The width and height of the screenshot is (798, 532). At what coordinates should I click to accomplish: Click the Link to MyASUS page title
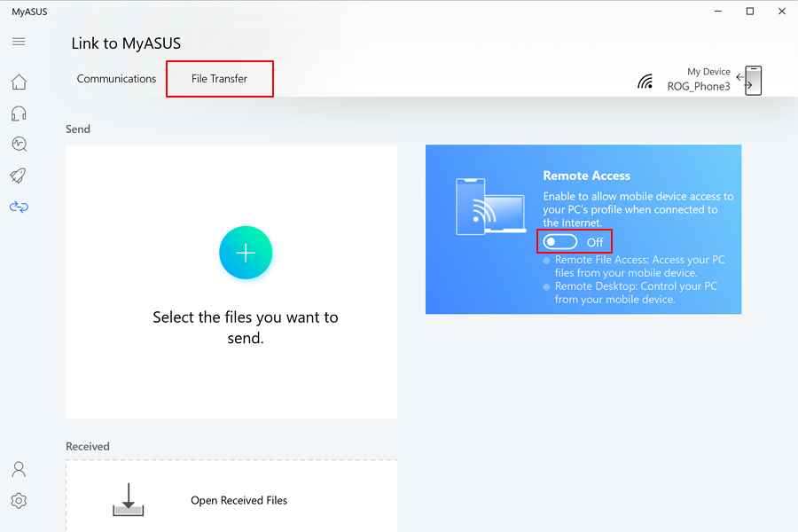[126, 43]
